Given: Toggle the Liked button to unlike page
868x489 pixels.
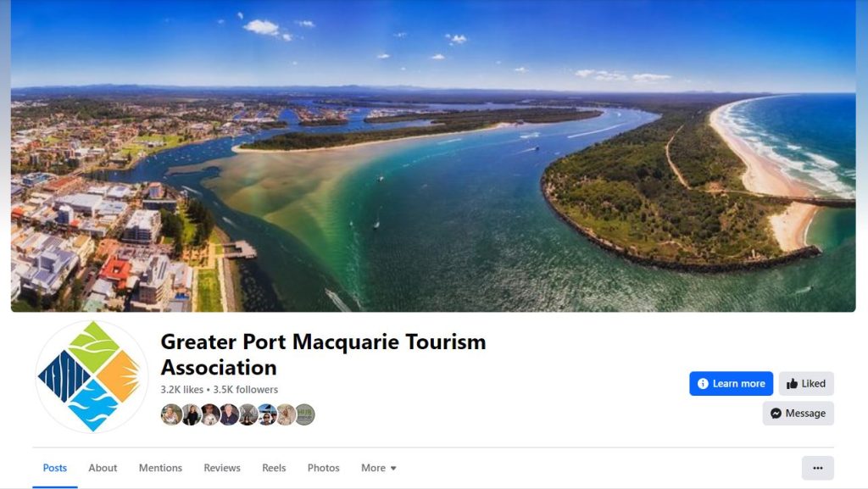Looking at the screenshot, I should 806,384.
